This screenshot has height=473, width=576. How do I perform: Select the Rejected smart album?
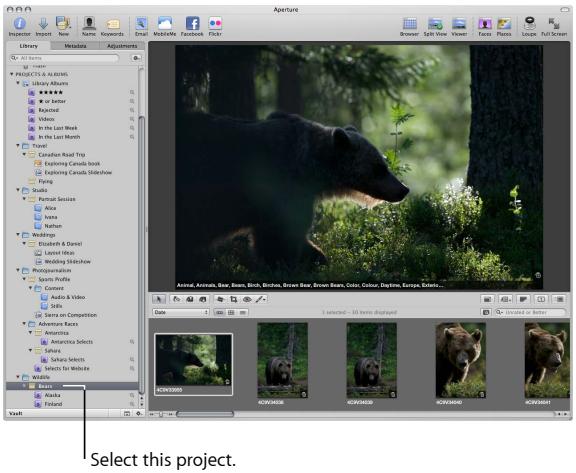click(x=48, y=110)
